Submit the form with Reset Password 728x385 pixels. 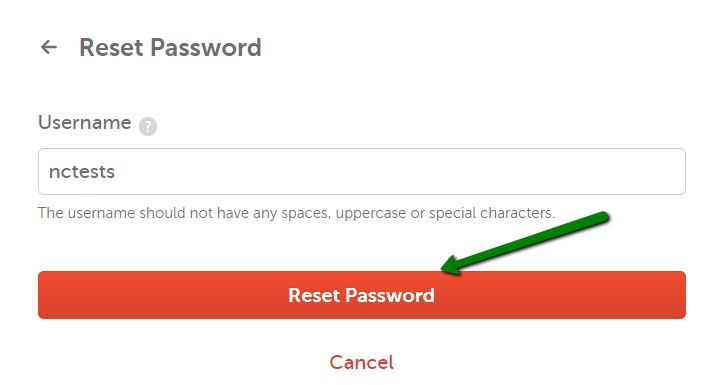362,295
